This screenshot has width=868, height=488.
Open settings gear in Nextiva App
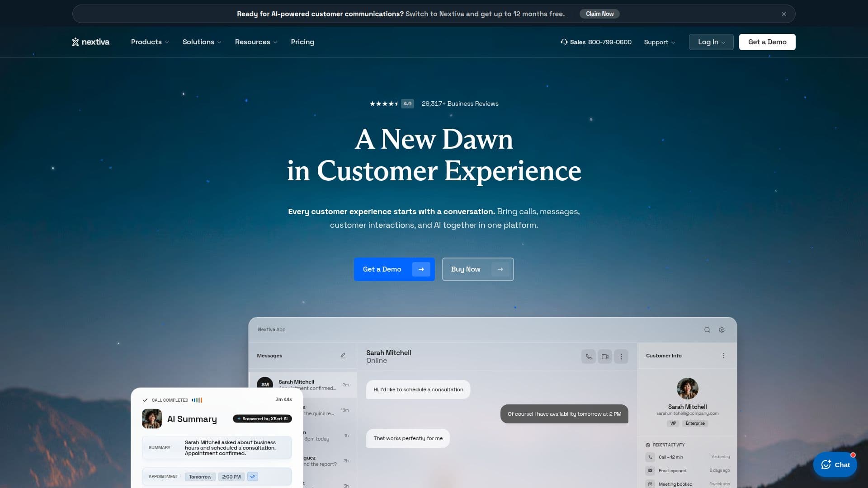point(722,330)
